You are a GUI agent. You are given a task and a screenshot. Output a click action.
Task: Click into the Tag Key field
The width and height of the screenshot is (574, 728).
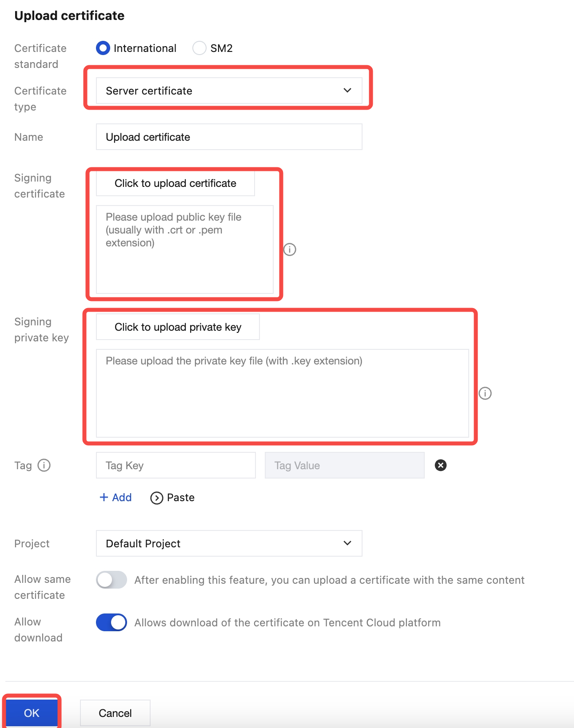175,465
